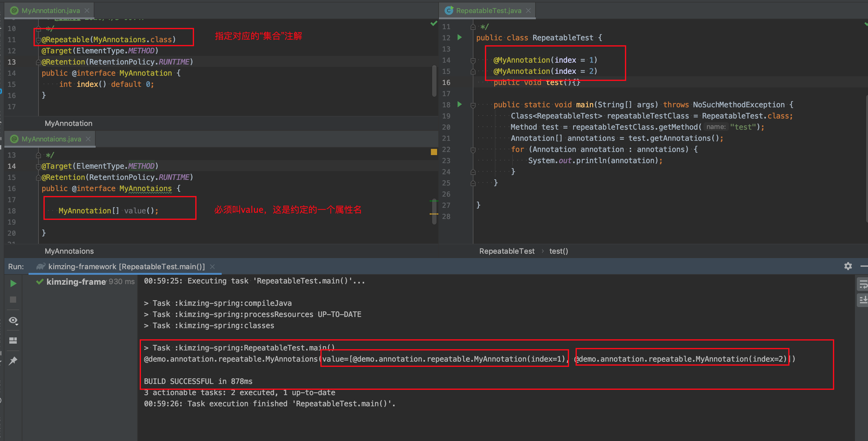The width and height of the screenshot is (868, 441).
Task: Click the run arrow beside the main method
Action: (459, 105)
